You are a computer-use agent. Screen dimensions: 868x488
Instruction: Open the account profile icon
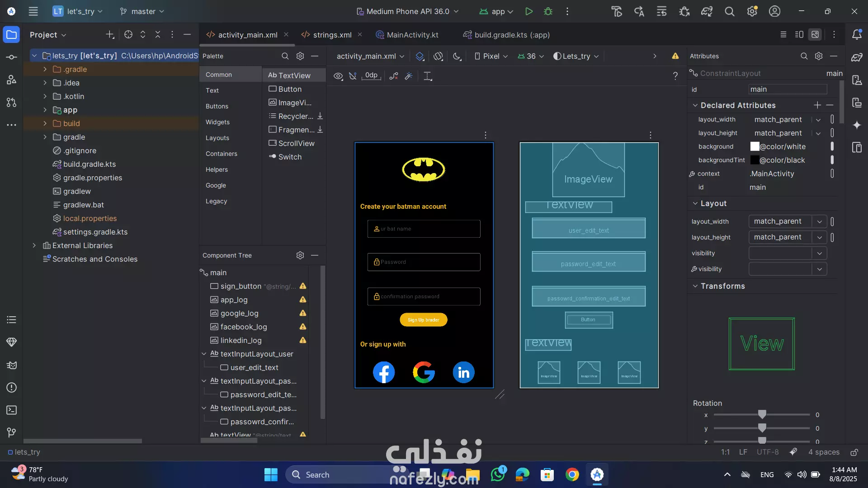[x=774, y=11]
